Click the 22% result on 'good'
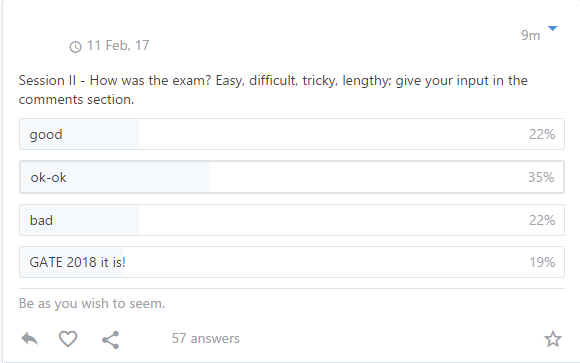 tap(542, 134)
